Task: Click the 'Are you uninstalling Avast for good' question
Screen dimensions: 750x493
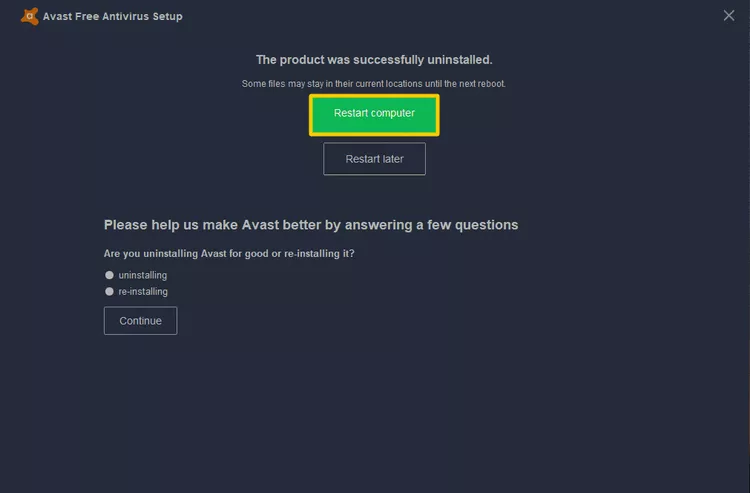Action: pos(229,253)
